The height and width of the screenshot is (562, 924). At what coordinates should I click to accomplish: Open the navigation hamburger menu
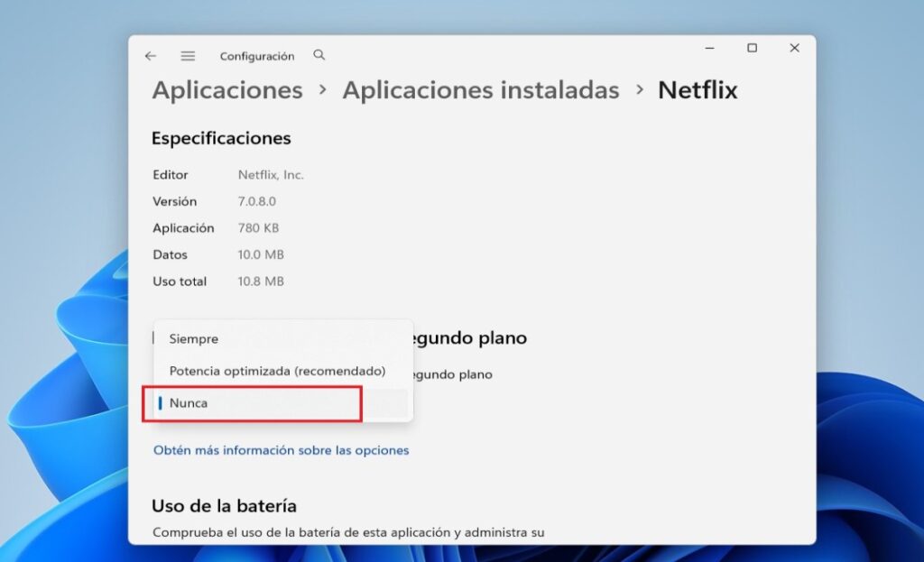188,55
